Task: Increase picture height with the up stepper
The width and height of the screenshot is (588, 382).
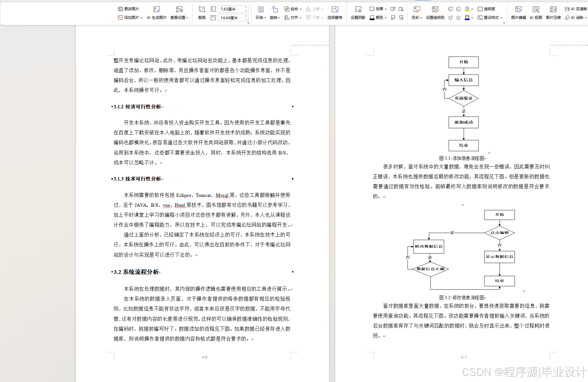Action: tap(246, 7)
